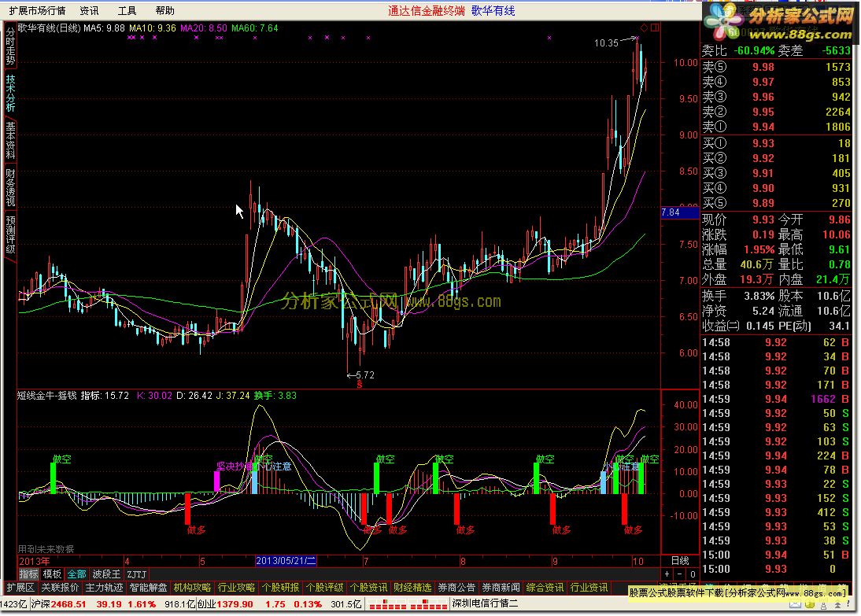Open the 个股资讯 bottom tab

pyautogui.click(x=368, y=588)
